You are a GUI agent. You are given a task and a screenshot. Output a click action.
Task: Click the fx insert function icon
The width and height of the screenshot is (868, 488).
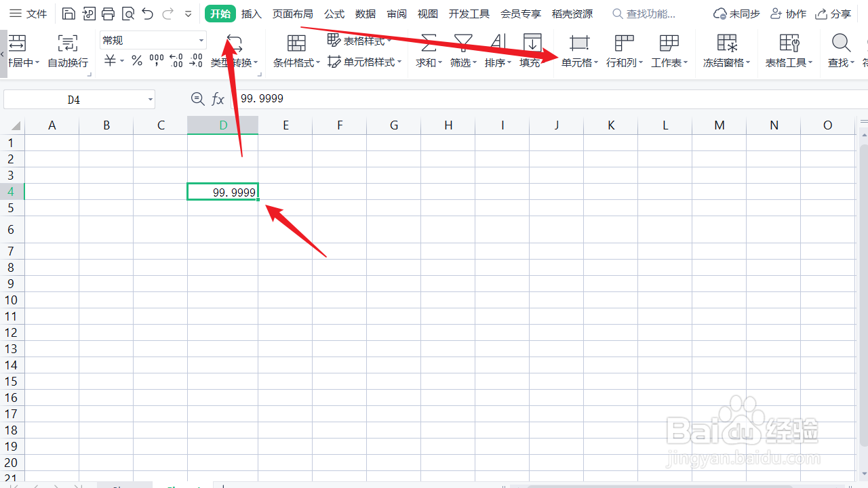[218, 99]
